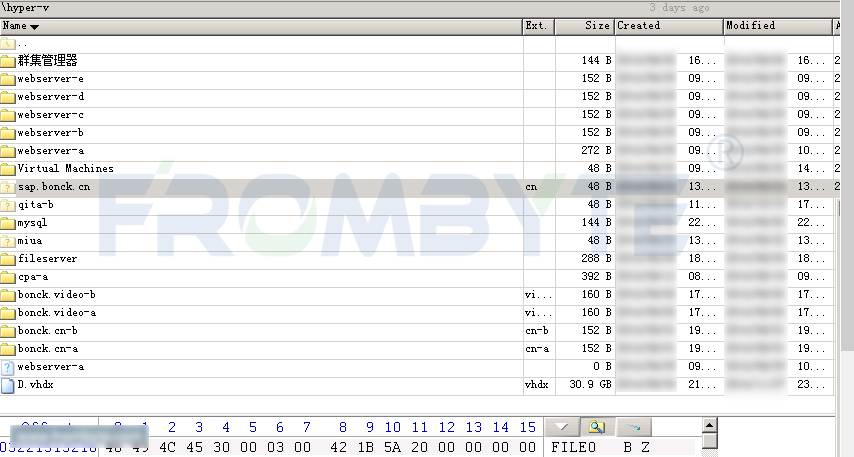
Task: Click the webserver-d folder icon
Action: tap(8, 97)
